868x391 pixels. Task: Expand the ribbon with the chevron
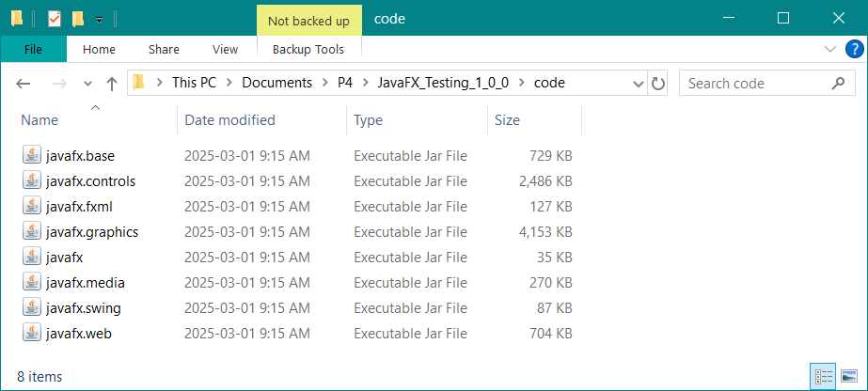(x=829, y=49)
